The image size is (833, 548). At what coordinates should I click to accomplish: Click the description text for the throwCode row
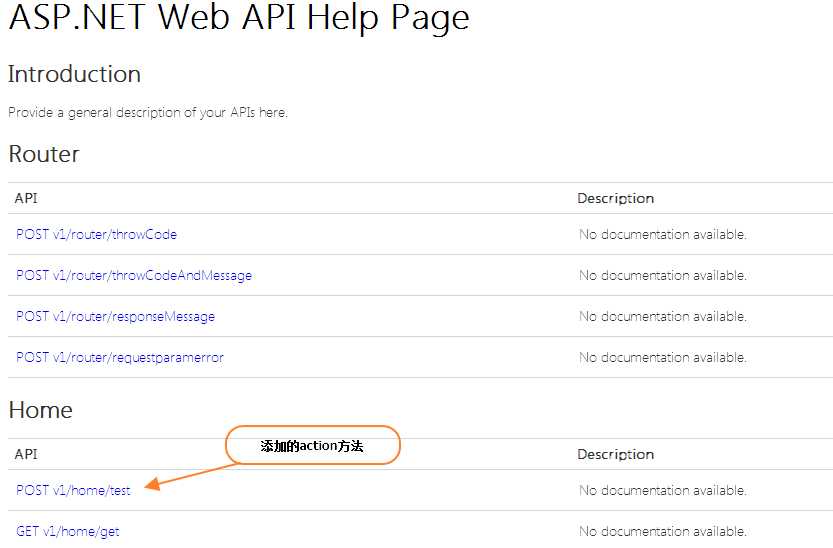[662, 235]
